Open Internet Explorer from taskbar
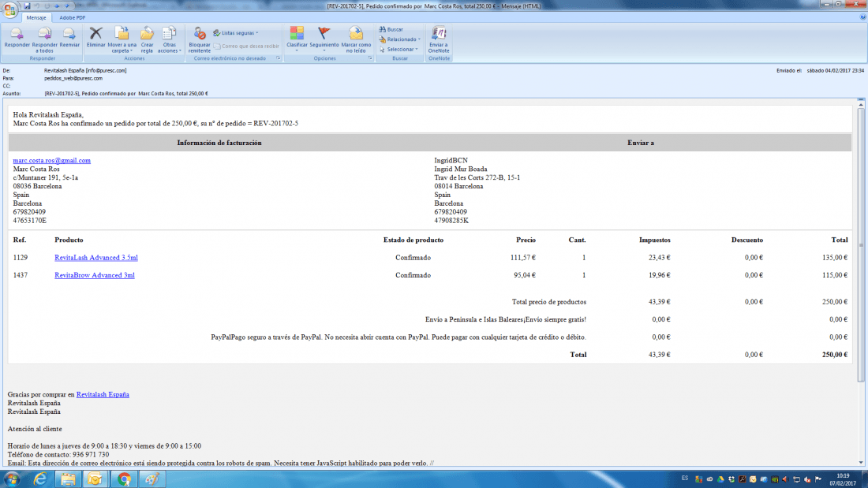 point(40,479)
